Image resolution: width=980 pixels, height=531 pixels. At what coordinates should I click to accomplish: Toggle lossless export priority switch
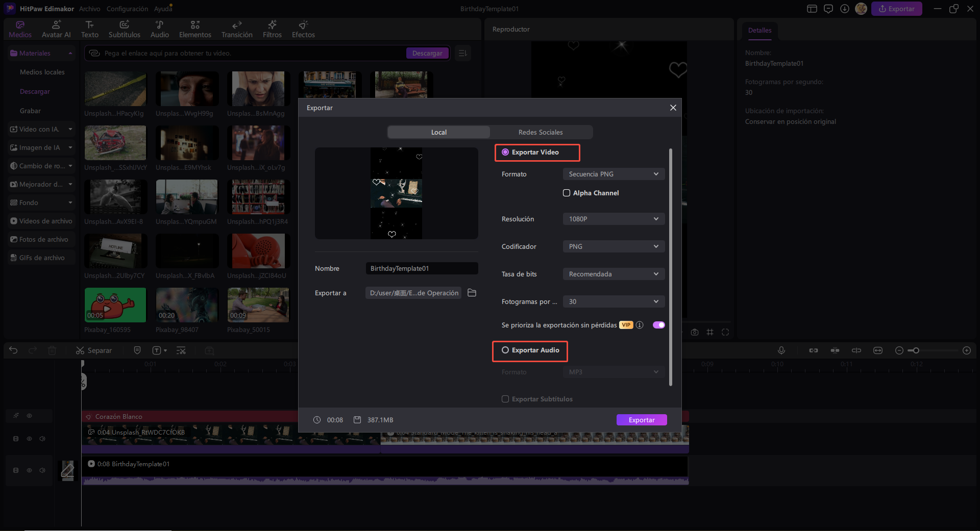658,325
